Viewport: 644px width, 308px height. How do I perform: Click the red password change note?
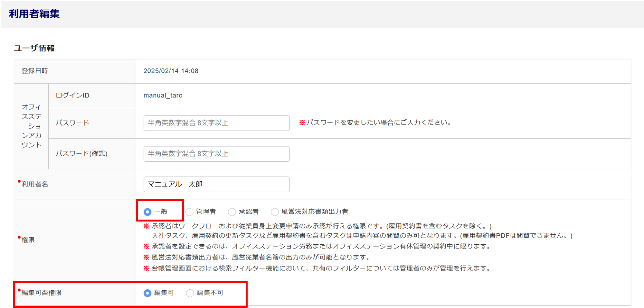point(375,122)
